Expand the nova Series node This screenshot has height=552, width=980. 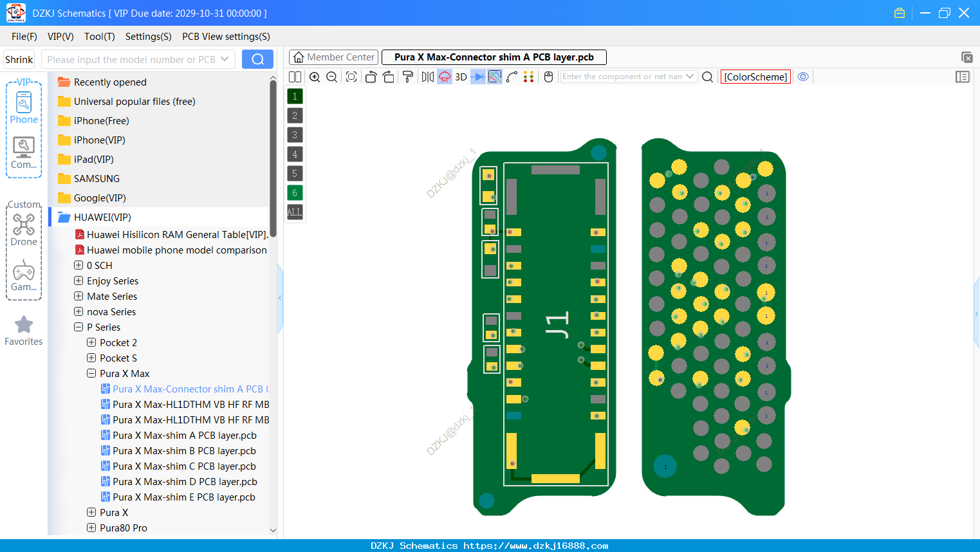[79, 311]
